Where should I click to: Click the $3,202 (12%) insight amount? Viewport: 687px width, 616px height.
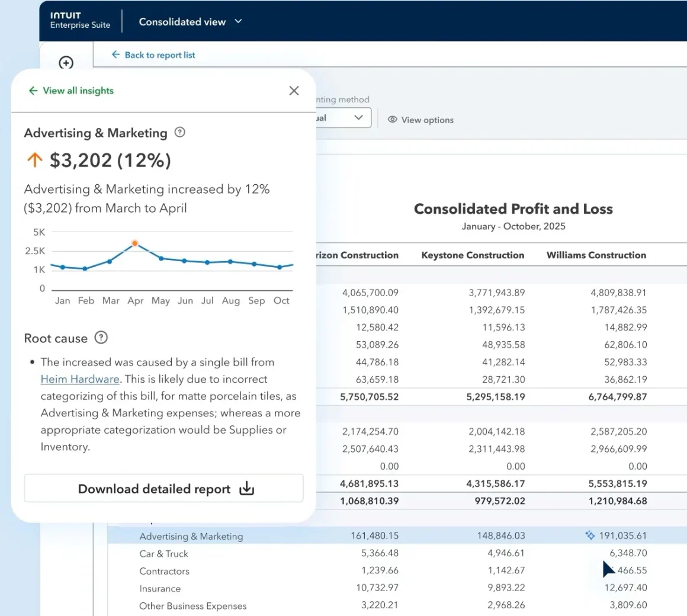tap(110, 160)
